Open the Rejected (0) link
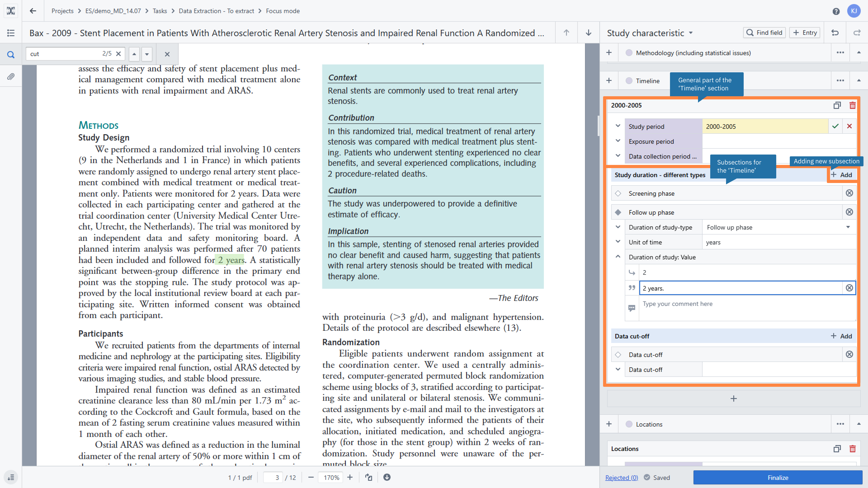 tap(621, 478)
